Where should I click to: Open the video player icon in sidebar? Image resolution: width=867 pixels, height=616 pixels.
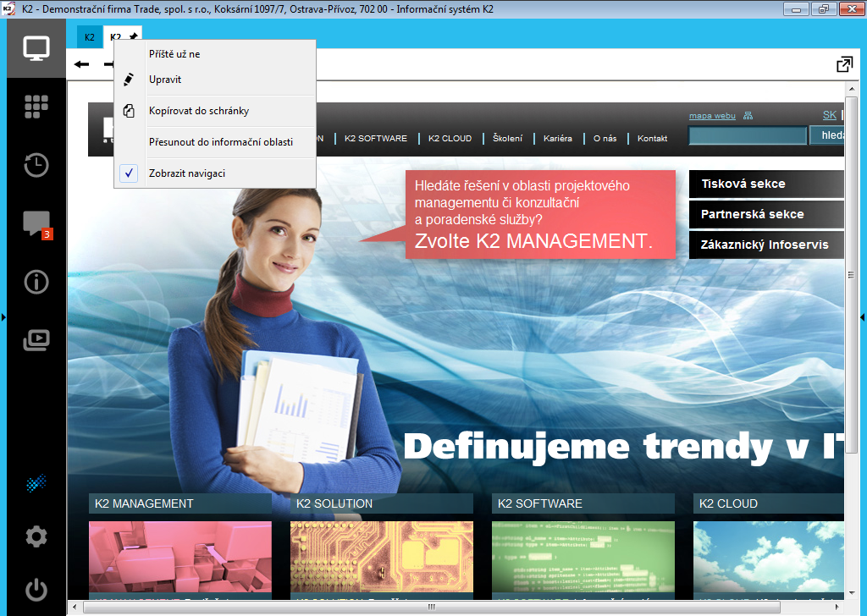click(36, 340)
